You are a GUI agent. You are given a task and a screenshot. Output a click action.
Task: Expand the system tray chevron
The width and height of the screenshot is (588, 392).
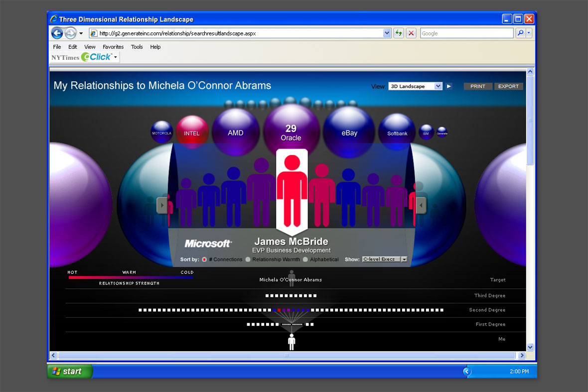tap(467, 372)
